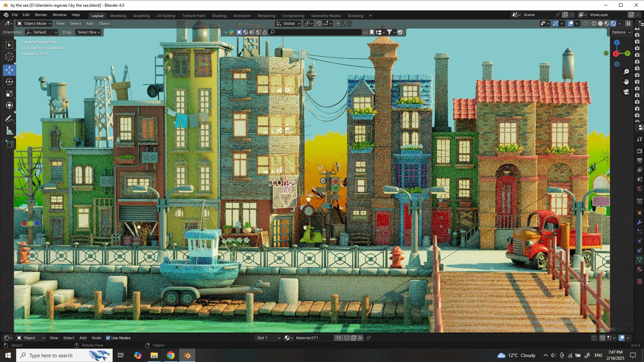Create new scene copy icon
This screenshot has height=362, width=644.
(565, 15)
